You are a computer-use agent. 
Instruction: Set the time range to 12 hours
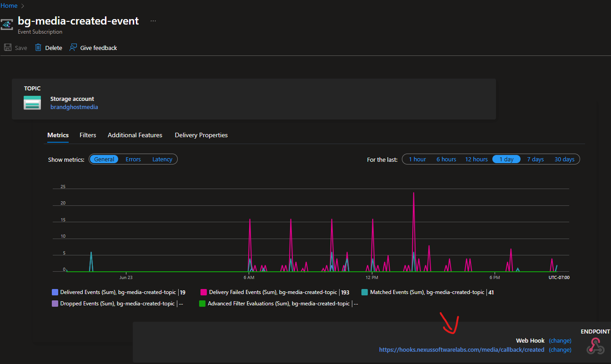pyautogui.click(x=476, y=160)
